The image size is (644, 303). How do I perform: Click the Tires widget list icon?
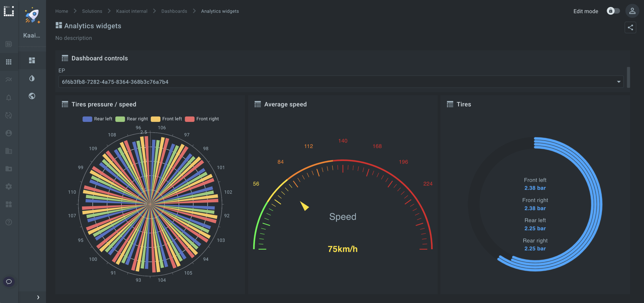[450, 104]
